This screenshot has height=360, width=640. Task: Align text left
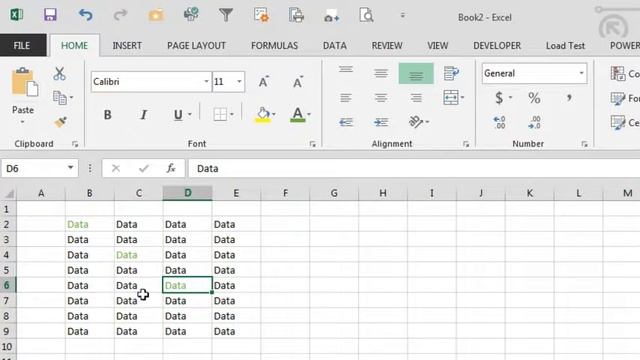[346, 98]
